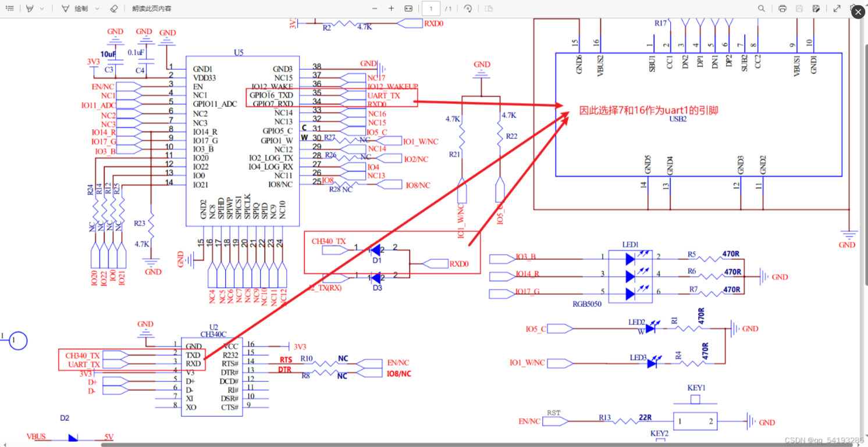Click the IO2_LOG_TX pin name
This screenshot has height=447, width=868.
pos(271,158)
